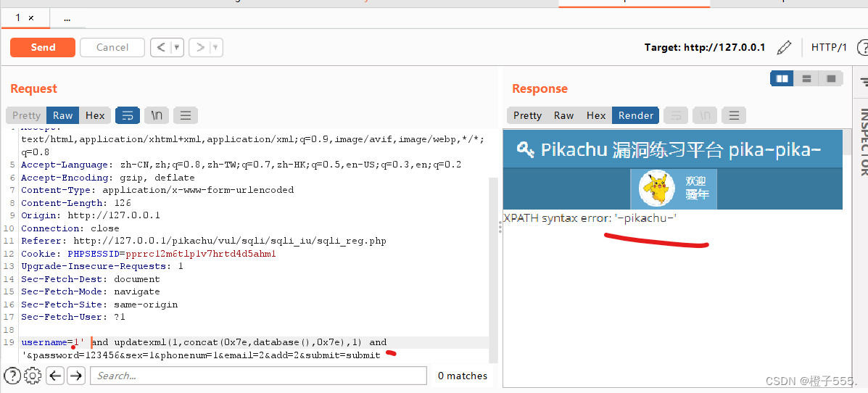Click the key icon in Pikachu header
This screenshot has height=393, width=868.
coord(524,149)
